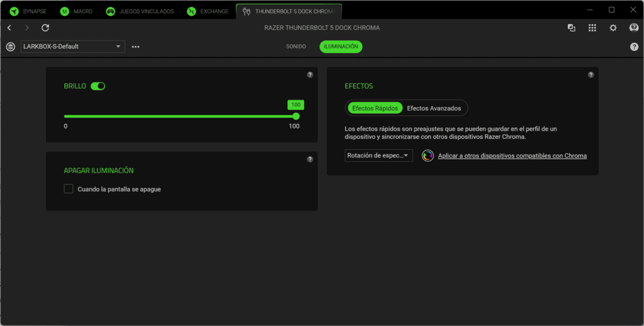This screenshot has width=644, height=326.
Task: Open help icon in the Efectos panel
Action: pos(591,75)
